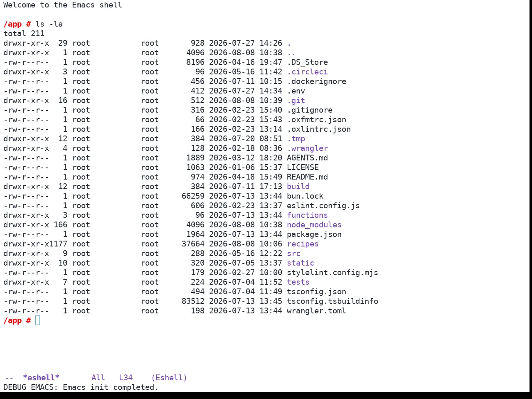Click the tsconfig.json file name
The width and height of the screenshot is (532, 399).
point(316,292)
